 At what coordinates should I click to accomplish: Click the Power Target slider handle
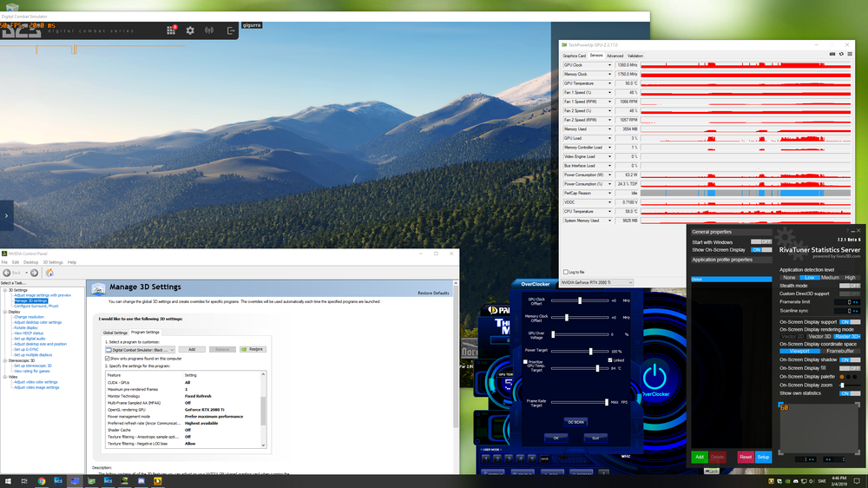[x=591, y=351]
